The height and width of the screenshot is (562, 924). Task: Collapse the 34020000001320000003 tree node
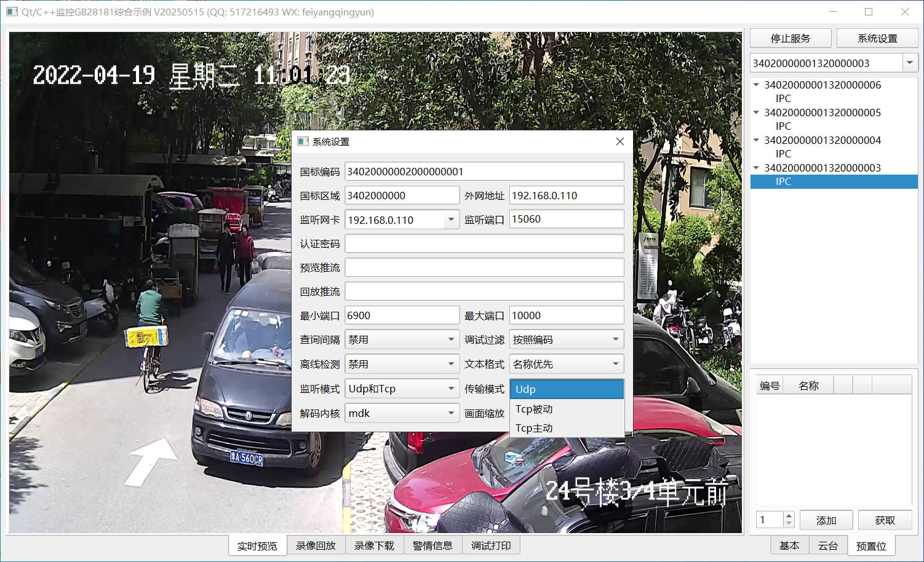coord(756,168)
